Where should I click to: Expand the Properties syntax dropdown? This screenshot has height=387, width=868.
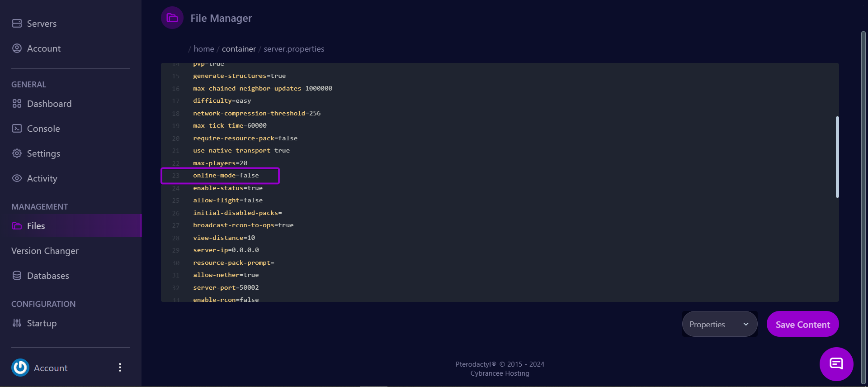tap(719, 324)
